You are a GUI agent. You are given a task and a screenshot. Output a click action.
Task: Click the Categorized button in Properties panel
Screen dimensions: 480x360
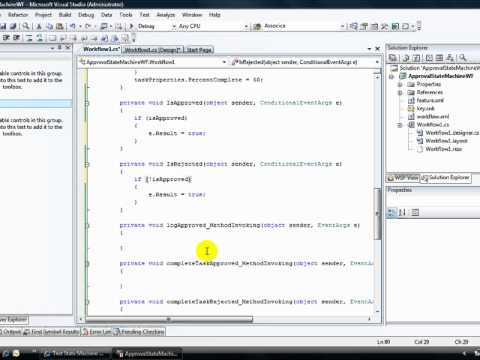tap(391, 212)
